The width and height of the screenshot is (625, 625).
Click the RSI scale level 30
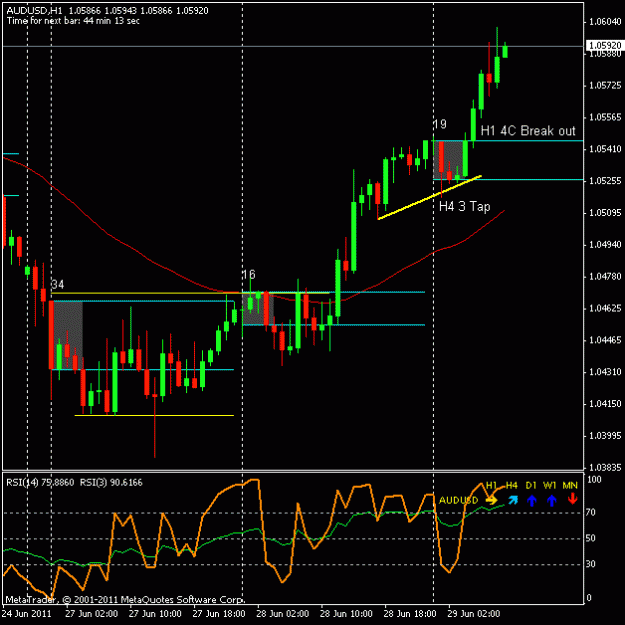pyautogui.click(x=592, y=564)
